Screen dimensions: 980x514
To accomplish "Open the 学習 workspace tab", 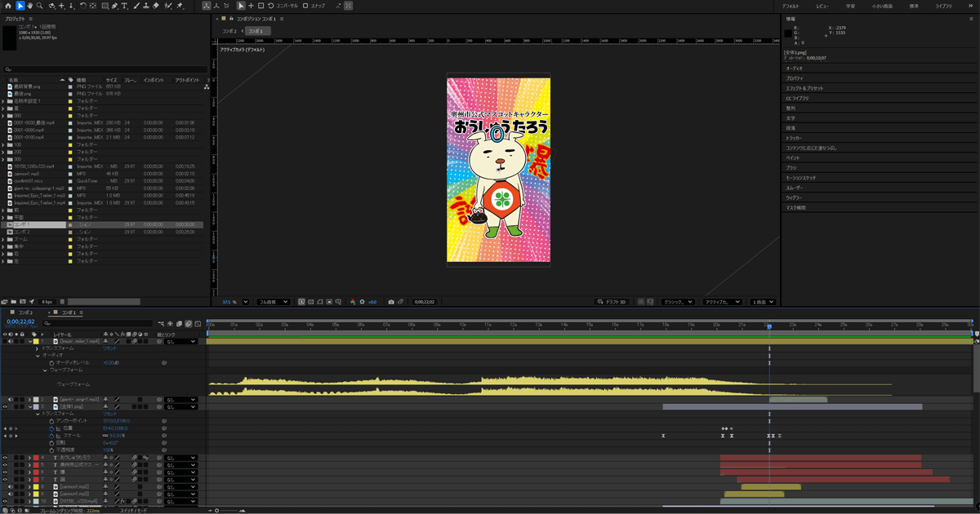I will (x=850, y=6).
